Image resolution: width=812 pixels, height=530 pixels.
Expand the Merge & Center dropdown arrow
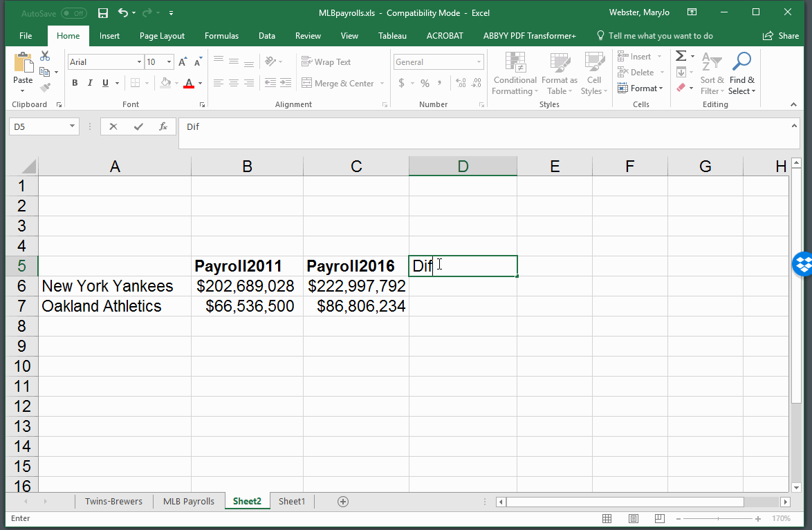coord(382,84)
